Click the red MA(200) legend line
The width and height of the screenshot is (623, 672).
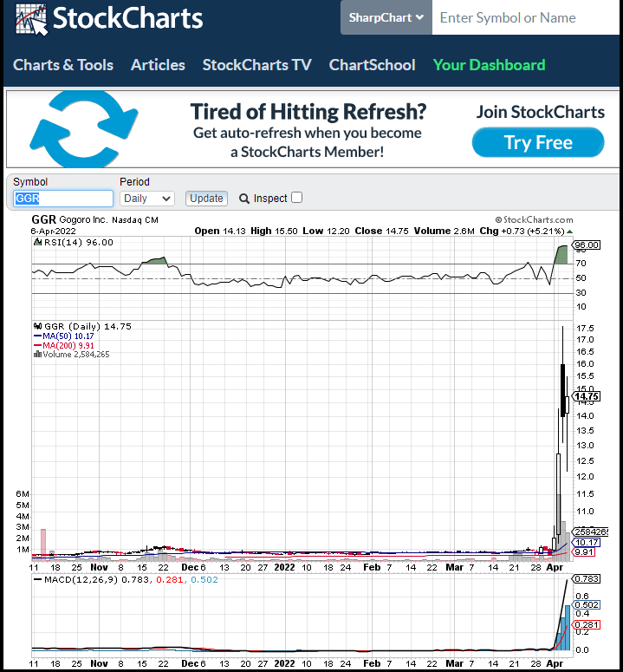[x=37, y=345]
